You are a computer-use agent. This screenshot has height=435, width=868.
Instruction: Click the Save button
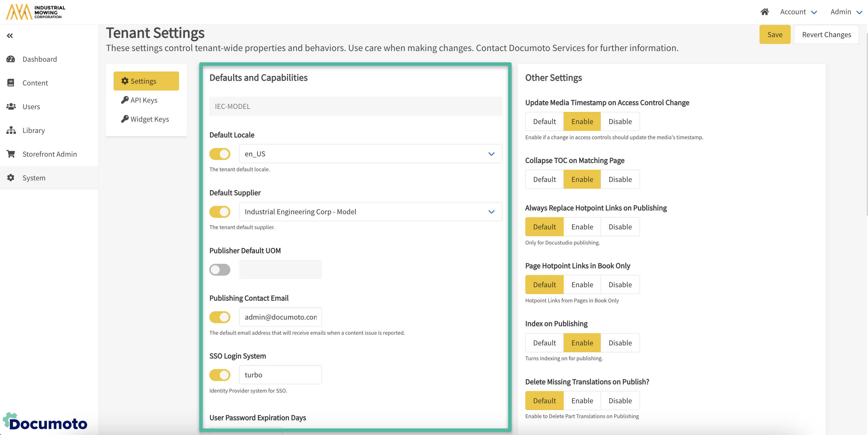point(774,34)
